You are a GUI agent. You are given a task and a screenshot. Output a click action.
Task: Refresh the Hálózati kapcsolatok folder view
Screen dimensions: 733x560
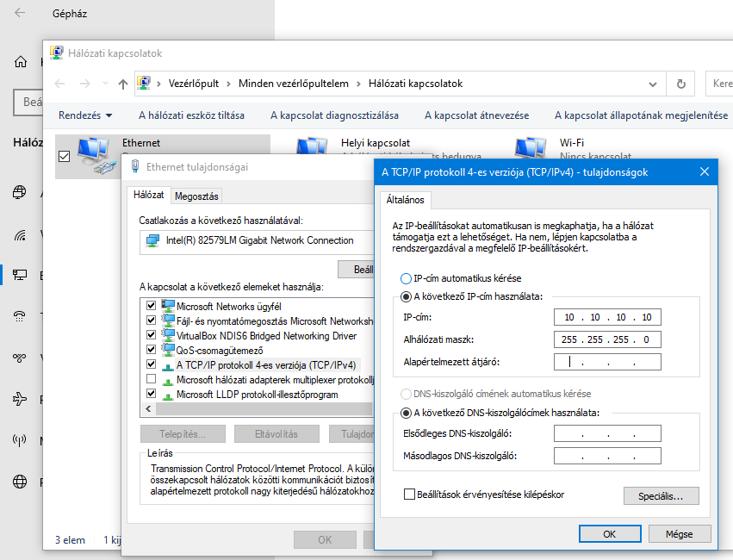(x=680, y=84)
